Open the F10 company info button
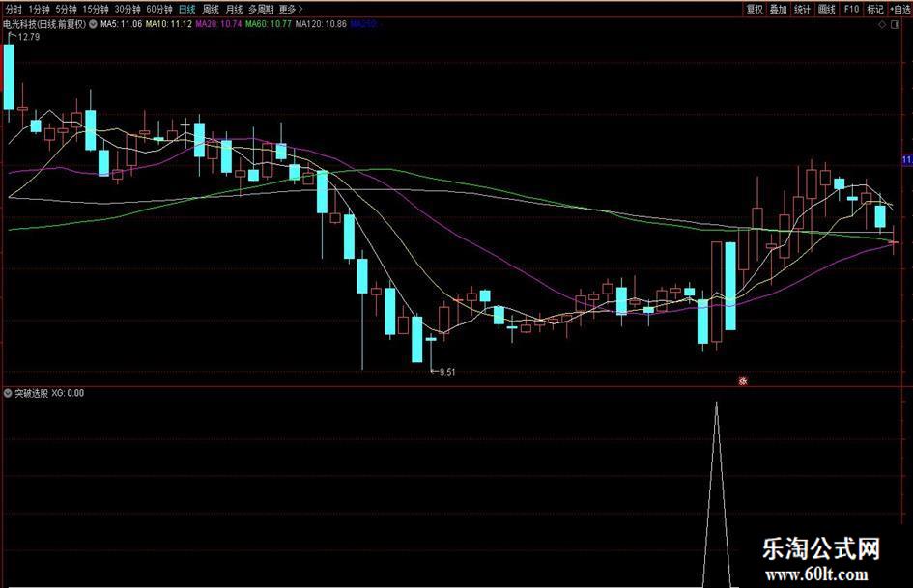Viewport: 913px width, 588px height. pyautogui.click(x=851, y=10)
